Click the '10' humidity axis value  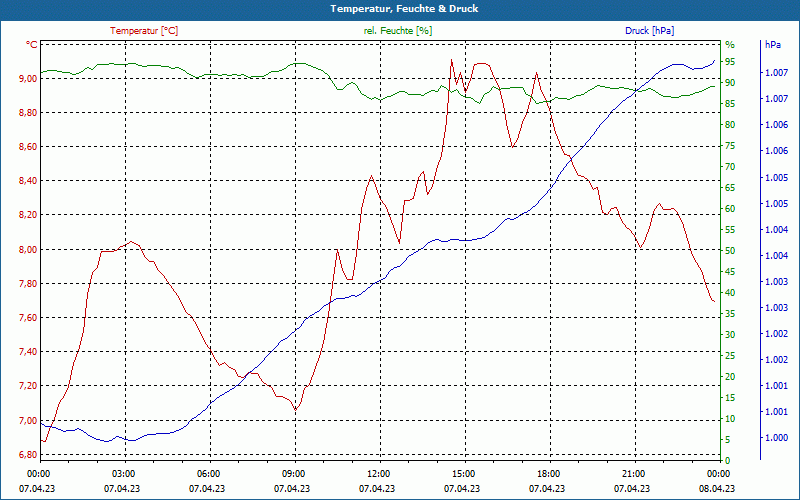pos(730,419)
